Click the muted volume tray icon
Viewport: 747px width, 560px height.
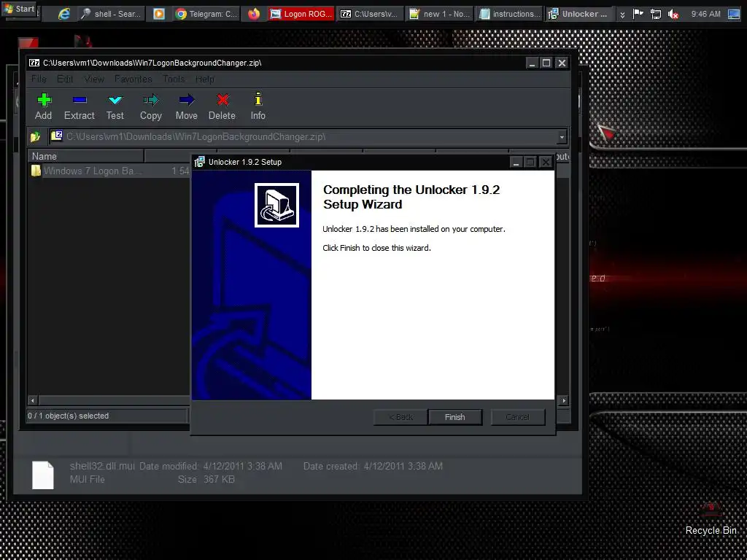[x=673, y=15]
